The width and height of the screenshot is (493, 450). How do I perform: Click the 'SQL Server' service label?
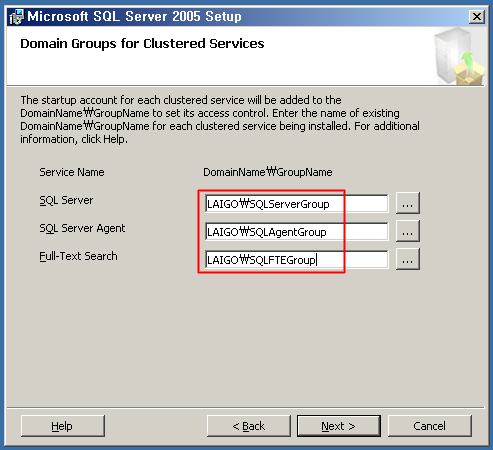(x=66, y=200)
